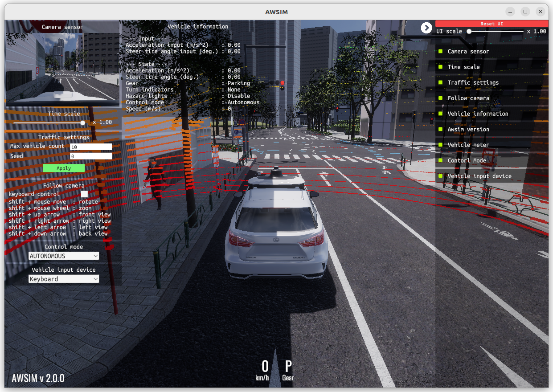The image size is (553, 392).
Task: Click the time scale x 1.00 value
Action: [102, 122]
